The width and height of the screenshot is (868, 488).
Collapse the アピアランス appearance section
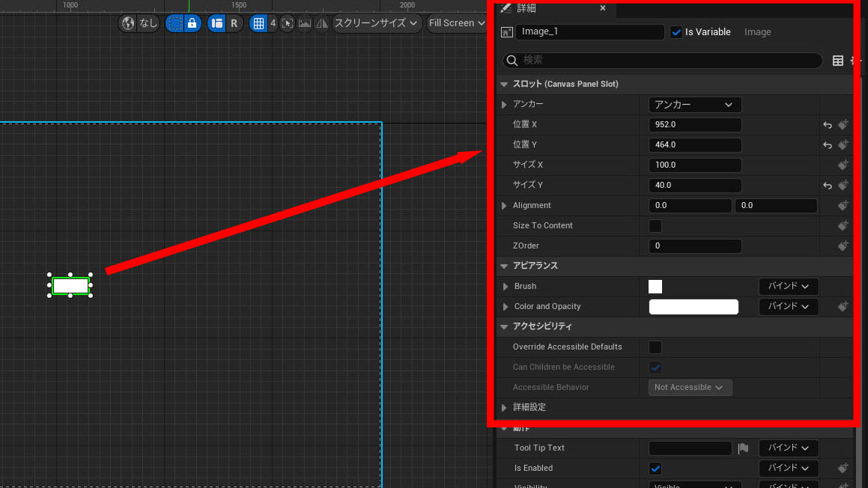(503, 266)
